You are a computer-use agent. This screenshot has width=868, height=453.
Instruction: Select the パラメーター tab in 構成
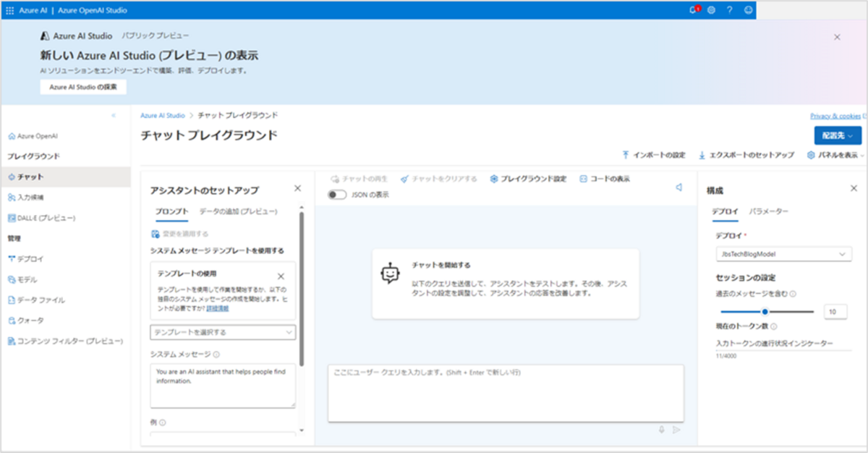768,211
